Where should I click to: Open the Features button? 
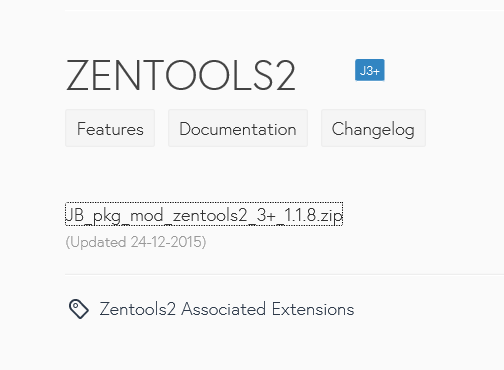(110, 128)
